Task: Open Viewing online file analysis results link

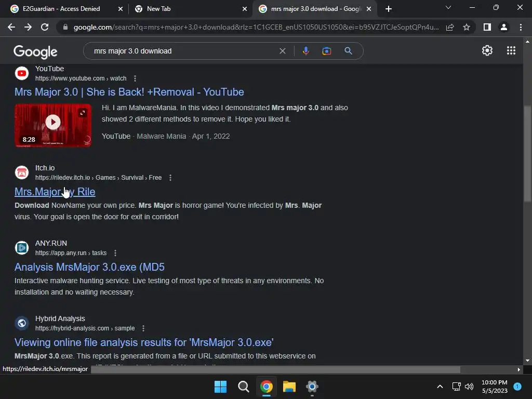Action: [x=144, y=342]
